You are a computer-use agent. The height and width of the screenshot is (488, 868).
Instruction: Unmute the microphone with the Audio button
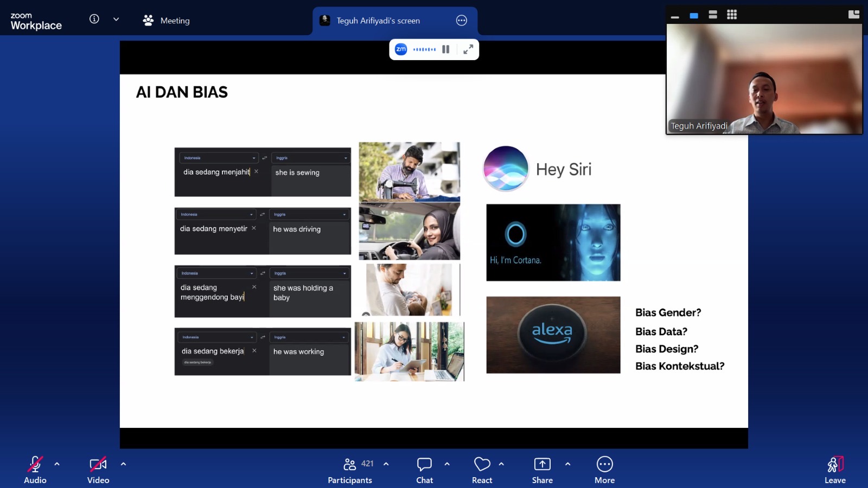pos(35,470)
